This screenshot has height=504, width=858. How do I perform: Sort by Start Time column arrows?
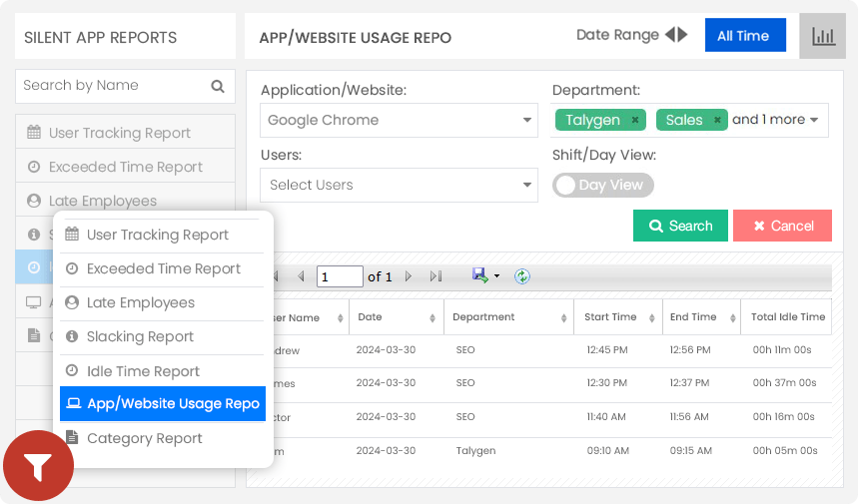coord(651,317)
